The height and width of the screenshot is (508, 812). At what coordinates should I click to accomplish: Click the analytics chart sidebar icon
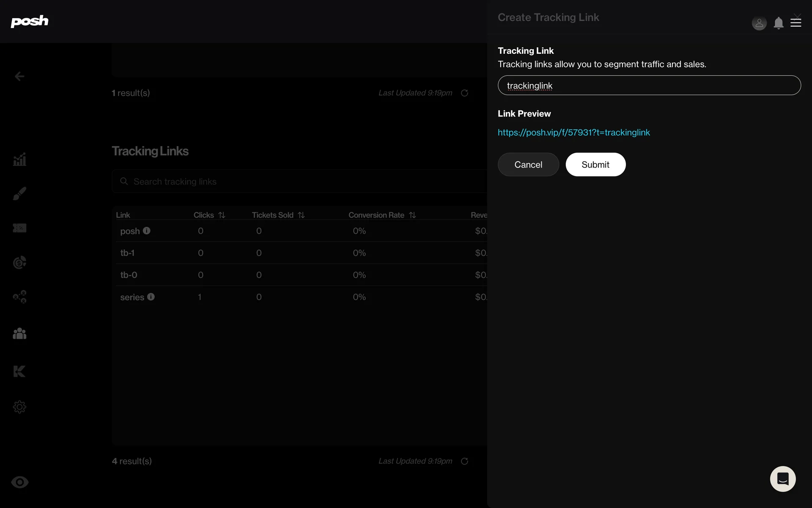tap(19, 160)
